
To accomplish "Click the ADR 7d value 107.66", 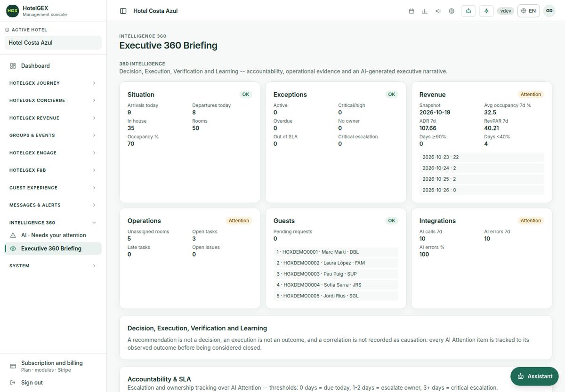I will (x=428, y=128).
